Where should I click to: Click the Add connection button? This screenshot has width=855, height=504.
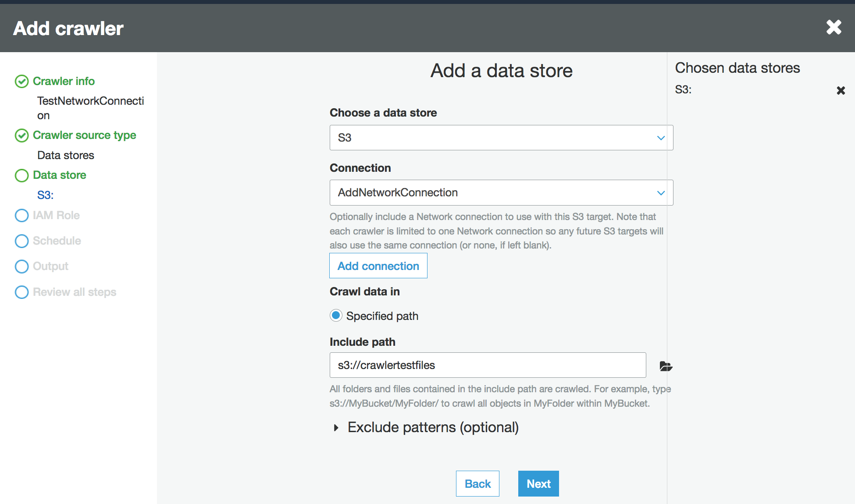click(378, 266)
